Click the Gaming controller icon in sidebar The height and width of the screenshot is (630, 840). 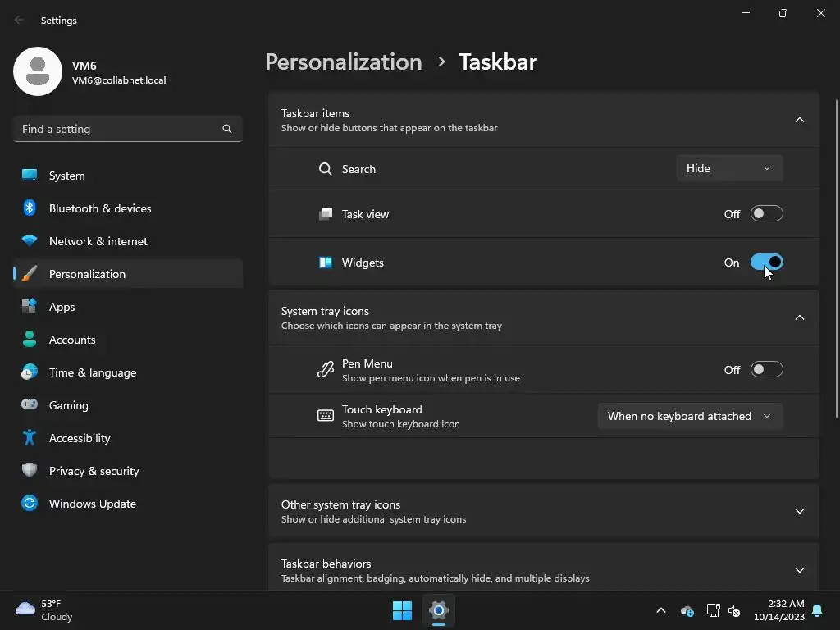coord(30,405)
